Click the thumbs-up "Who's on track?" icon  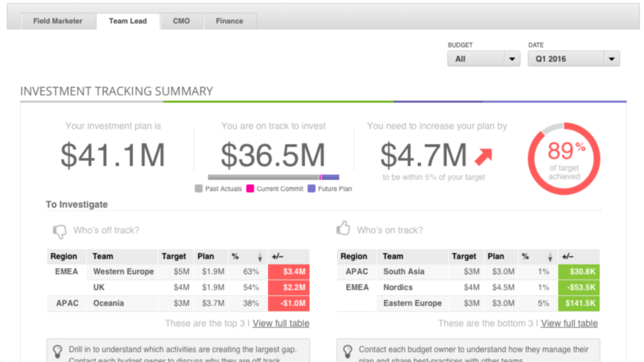tap(343, 229)
